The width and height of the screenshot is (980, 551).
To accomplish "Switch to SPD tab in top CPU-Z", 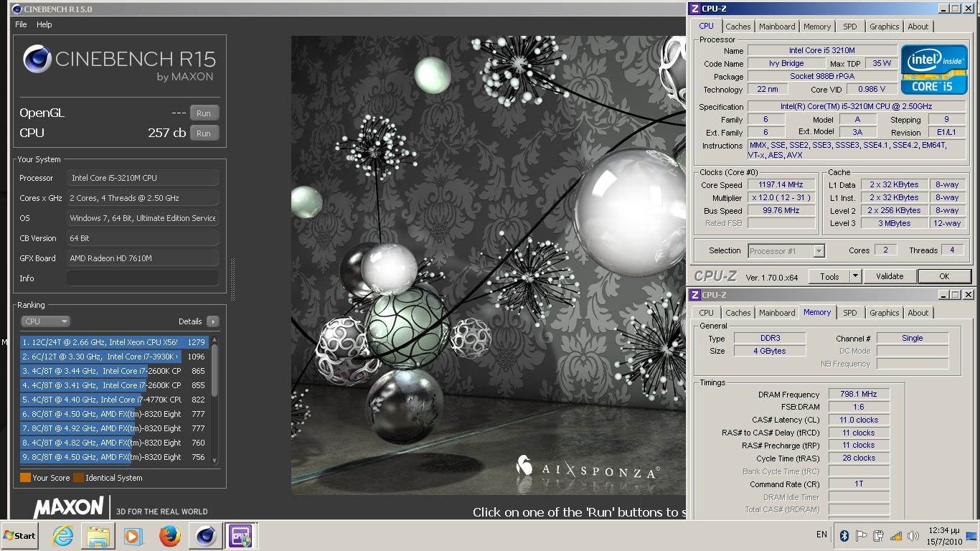I will [x=849, y=27].
